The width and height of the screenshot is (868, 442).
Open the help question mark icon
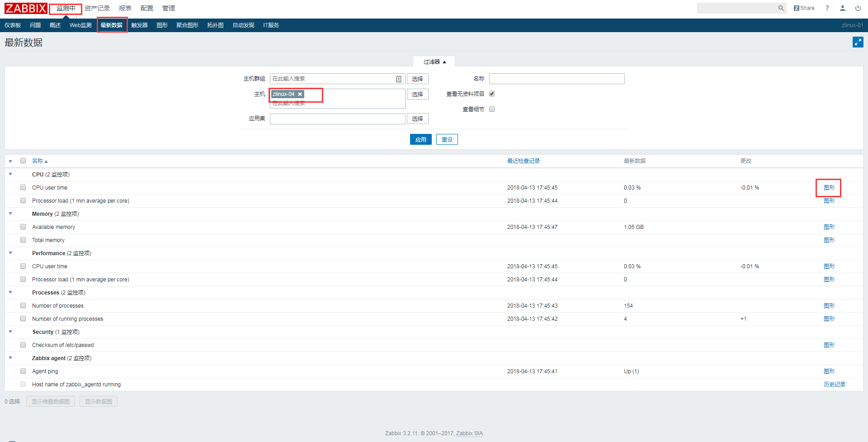coord(827,8)
